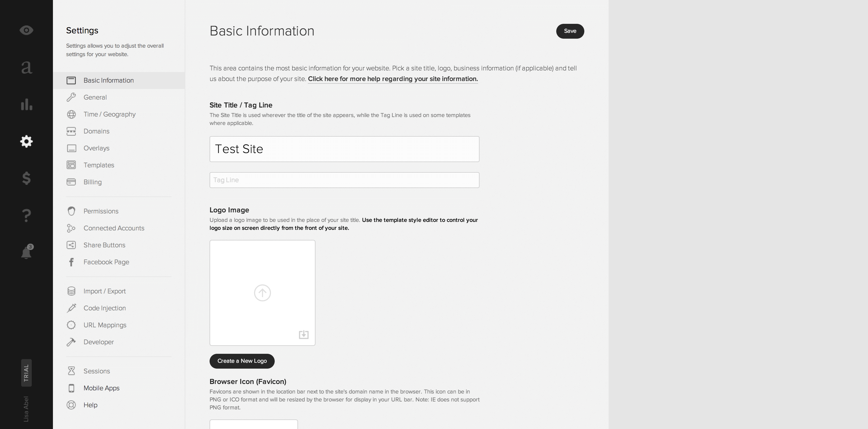Click the Basic Information window icon
Screen dimensions: 868x429
71,81
